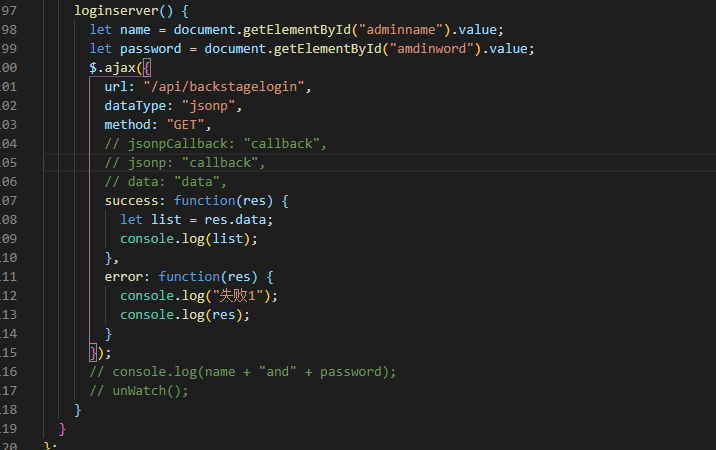Screen dimensions: 716x450
Task: Click the 'method' property key
Action: click(x=127, y=125)
